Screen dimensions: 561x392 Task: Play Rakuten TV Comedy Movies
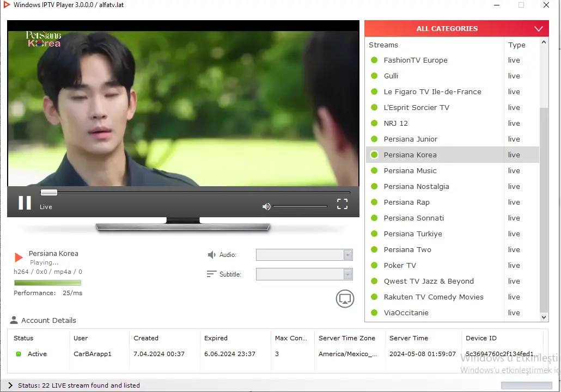pos(452,297)
